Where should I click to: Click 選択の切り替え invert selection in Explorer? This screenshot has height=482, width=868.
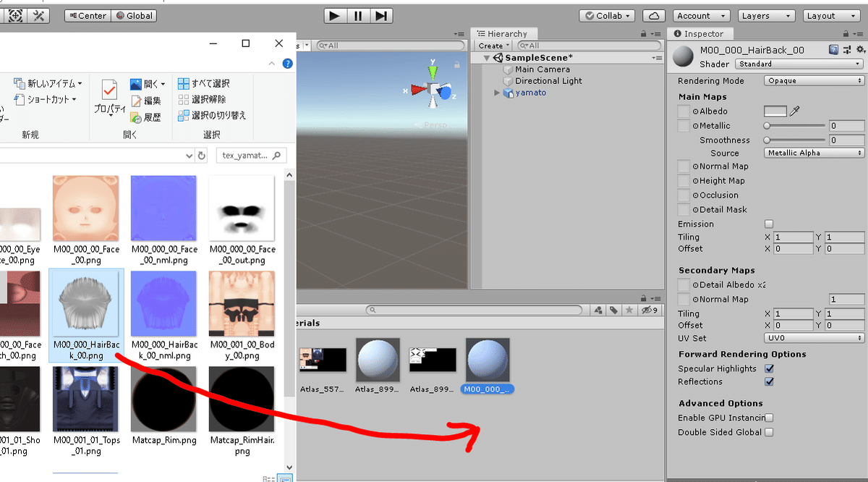coord(212,115)
